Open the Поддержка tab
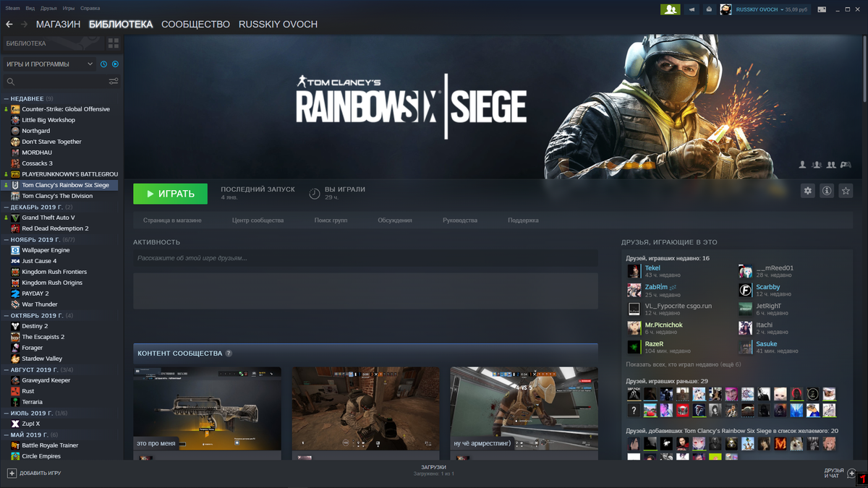 [x=523, y=221]
